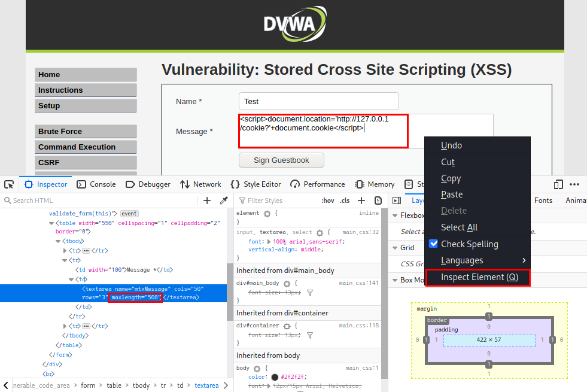Expand the last collapsed tr node

click(x=65, y=326)
